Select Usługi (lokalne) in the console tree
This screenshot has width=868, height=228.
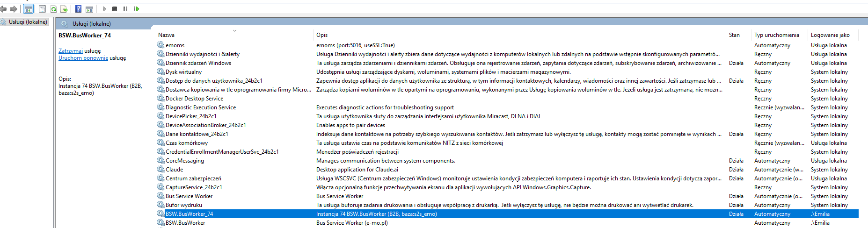[x=28, y=22]
